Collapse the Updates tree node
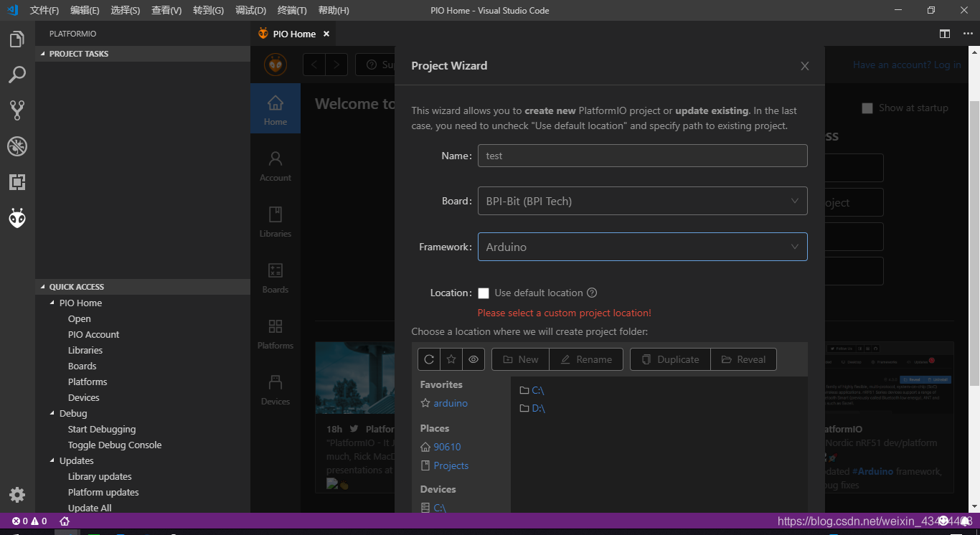This screenshot has height=535, width=980. (52, 460)
